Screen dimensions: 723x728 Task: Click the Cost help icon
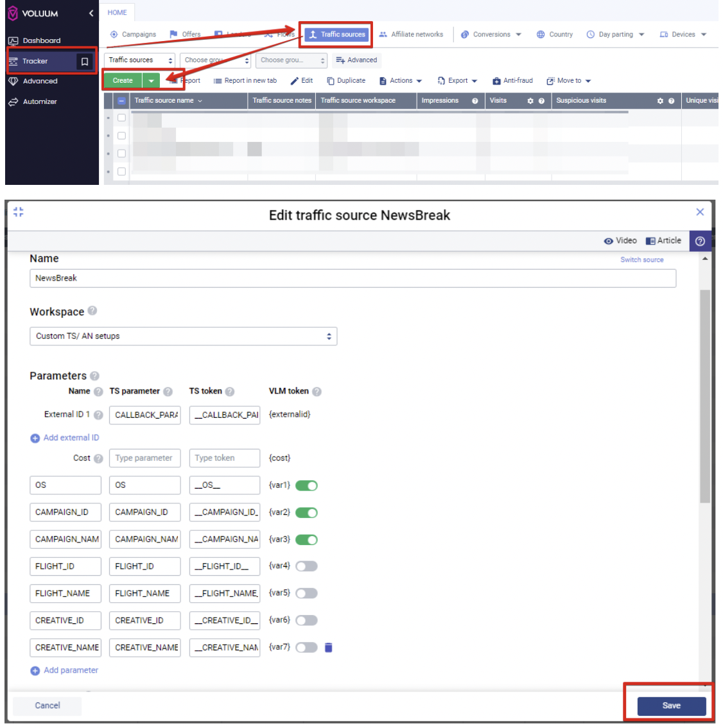pos(98,459)
